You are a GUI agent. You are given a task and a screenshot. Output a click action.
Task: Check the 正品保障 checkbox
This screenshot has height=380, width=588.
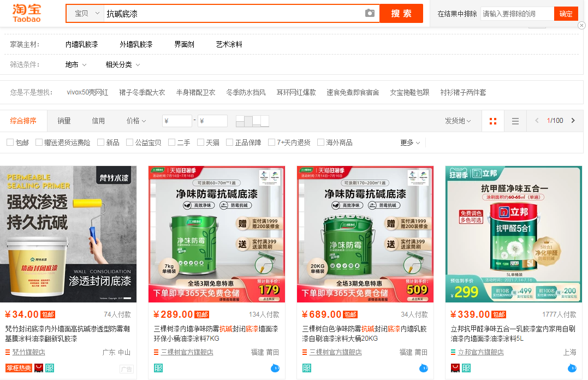point(229,143)
